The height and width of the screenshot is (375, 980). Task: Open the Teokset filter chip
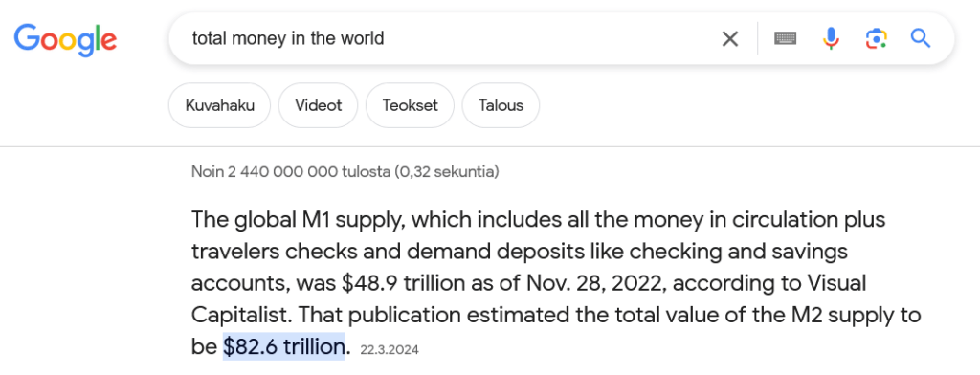(410, 105)
